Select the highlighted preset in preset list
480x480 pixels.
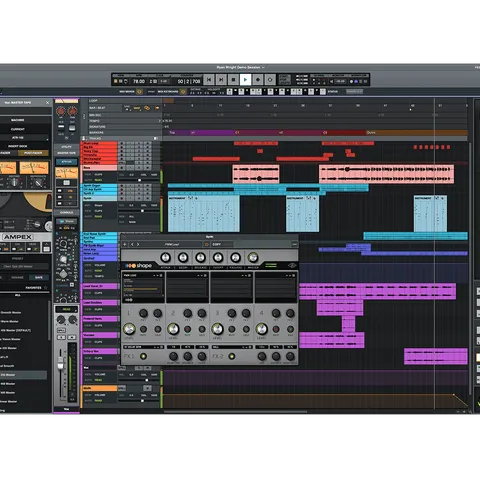click(x=23, y=375)
